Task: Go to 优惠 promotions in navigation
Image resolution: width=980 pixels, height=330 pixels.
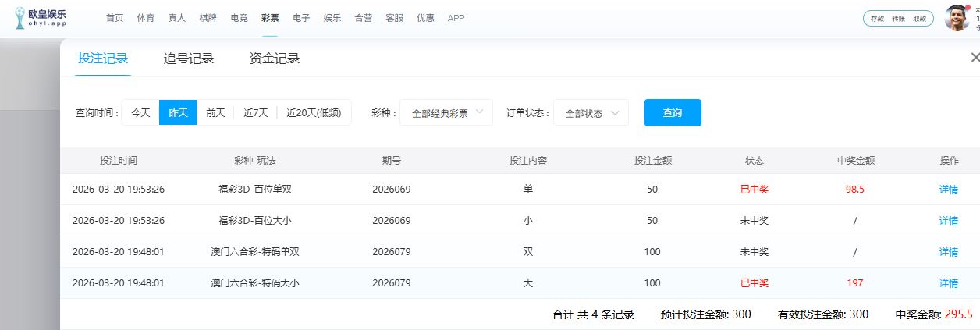Action: pos(425,18)
